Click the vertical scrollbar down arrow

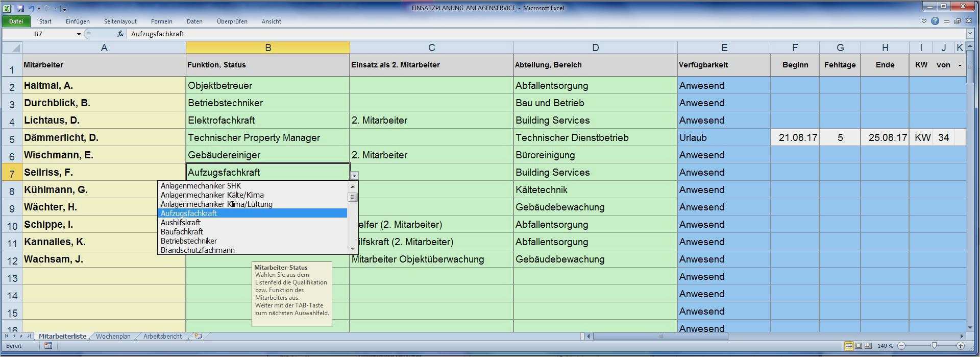pyautogui.click(x=970, y=328)
